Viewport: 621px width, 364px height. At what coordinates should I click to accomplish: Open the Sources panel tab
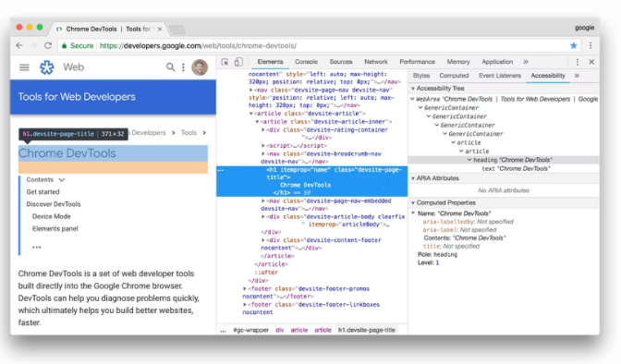click(x=341, y=62)
